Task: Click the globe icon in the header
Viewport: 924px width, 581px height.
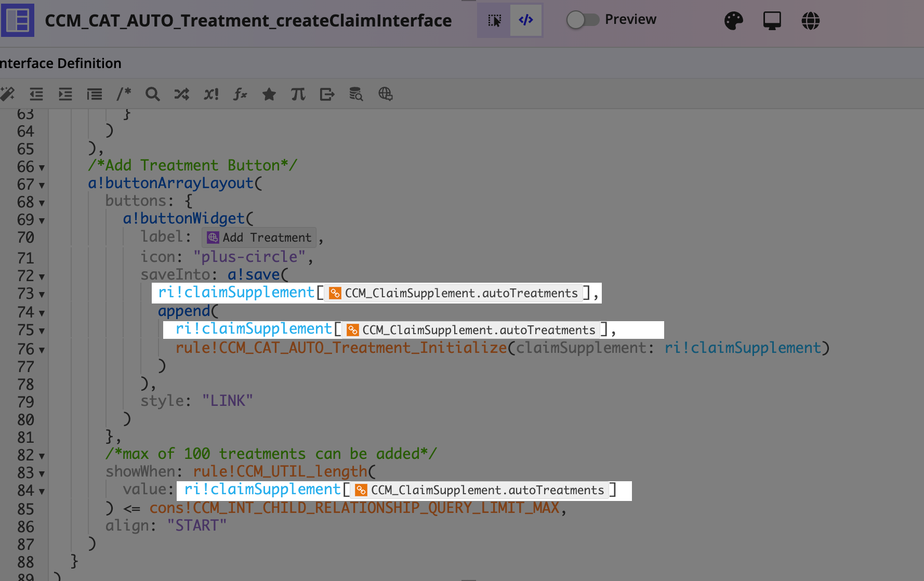Action: coord(810,21)
